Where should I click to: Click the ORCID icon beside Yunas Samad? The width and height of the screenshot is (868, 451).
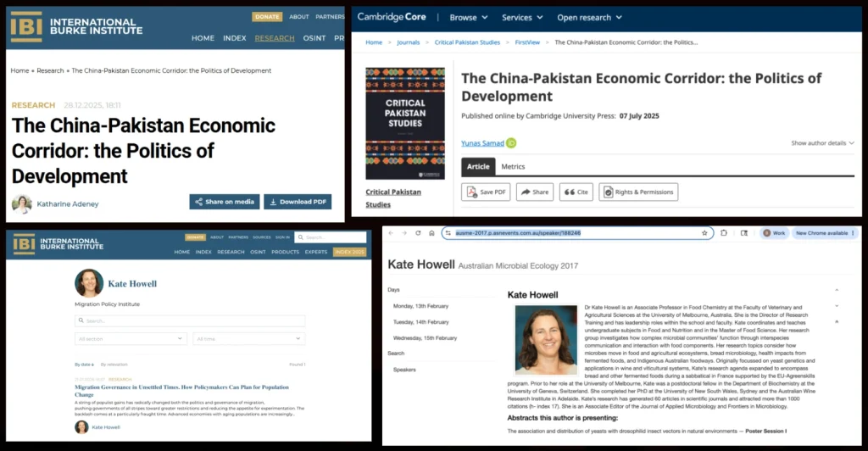click(511, 142)
